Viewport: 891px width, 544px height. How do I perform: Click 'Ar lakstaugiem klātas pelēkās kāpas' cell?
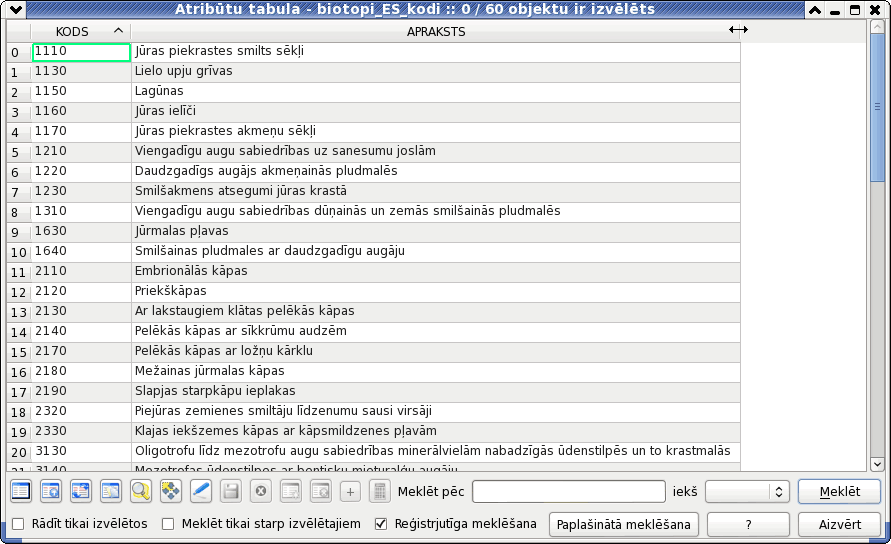coord(435,312)
